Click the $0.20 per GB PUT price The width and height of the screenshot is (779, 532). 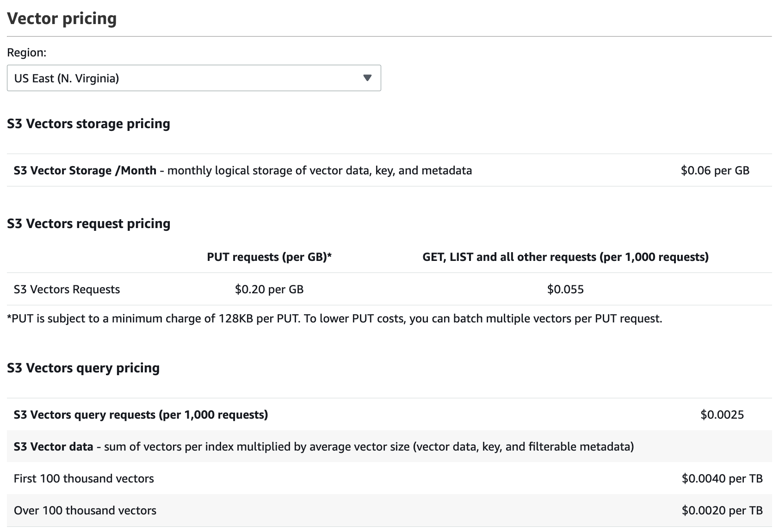tap(269, 290)
